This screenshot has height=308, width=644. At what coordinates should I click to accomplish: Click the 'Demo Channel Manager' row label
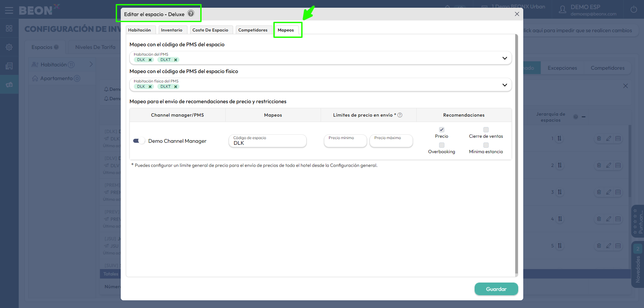click(x=177, y=141)
